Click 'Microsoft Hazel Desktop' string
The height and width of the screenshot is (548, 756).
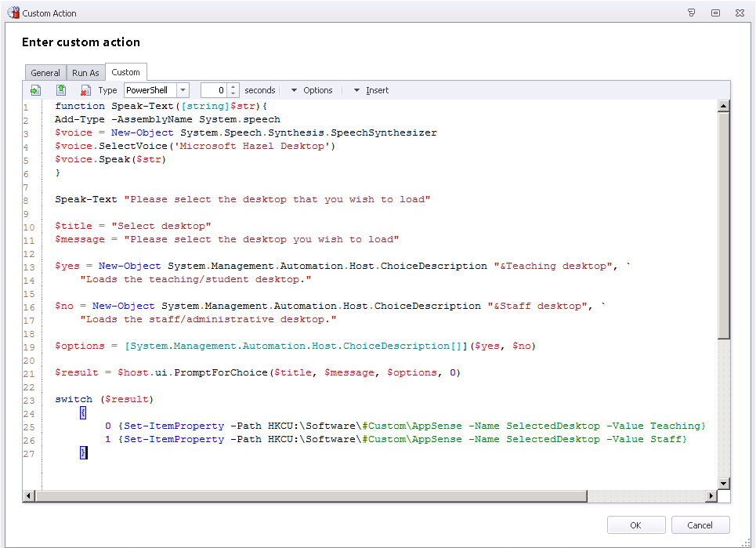point(254,146)
